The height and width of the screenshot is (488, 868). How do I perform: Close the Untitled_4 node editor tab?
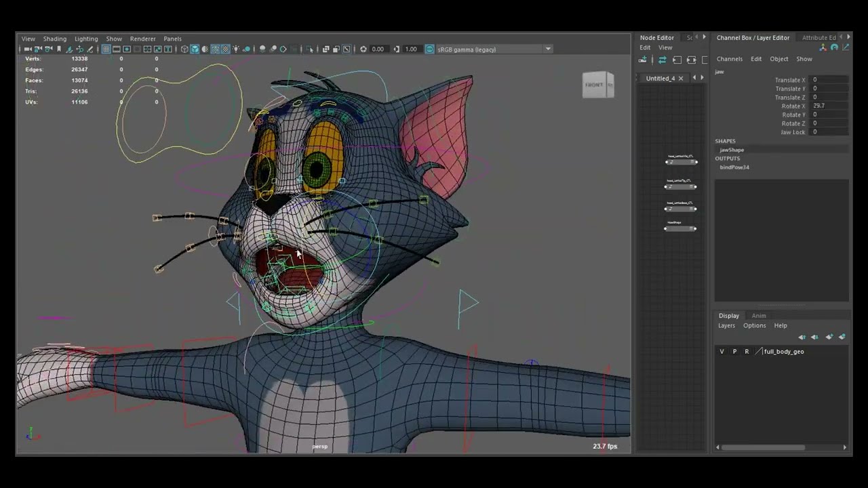(681, 78)
